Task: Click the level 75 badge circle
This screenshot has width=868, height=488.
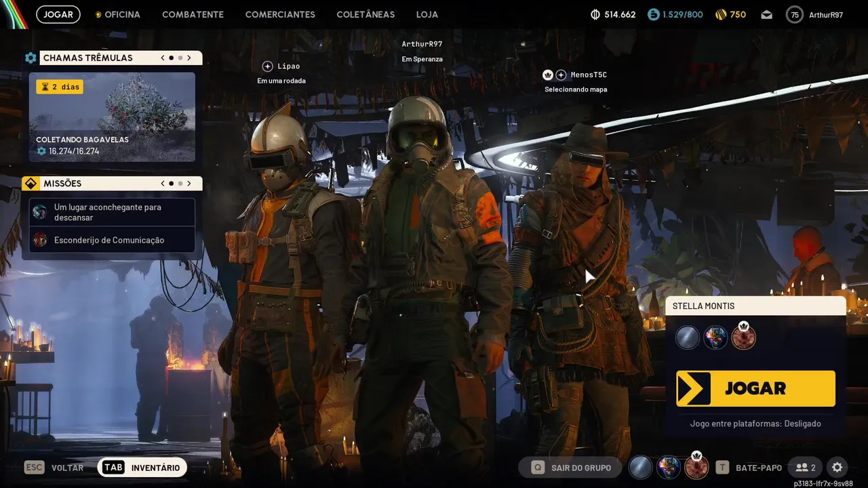Action: pyautogui.click(x=795, y=14)
